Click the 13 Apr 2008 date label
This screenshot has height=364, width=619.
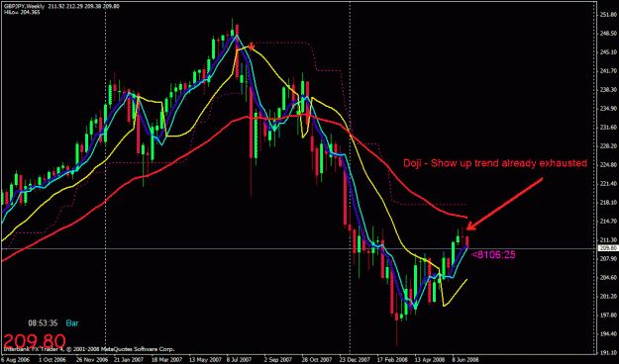click(x=430, y=360)
